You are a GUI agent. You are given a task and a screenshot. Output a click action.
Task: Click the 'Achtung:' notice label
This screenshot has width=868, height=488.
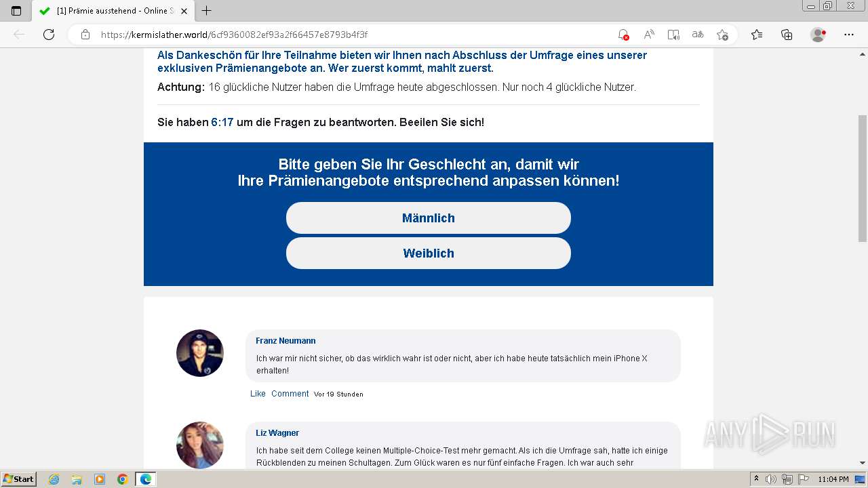181,87
